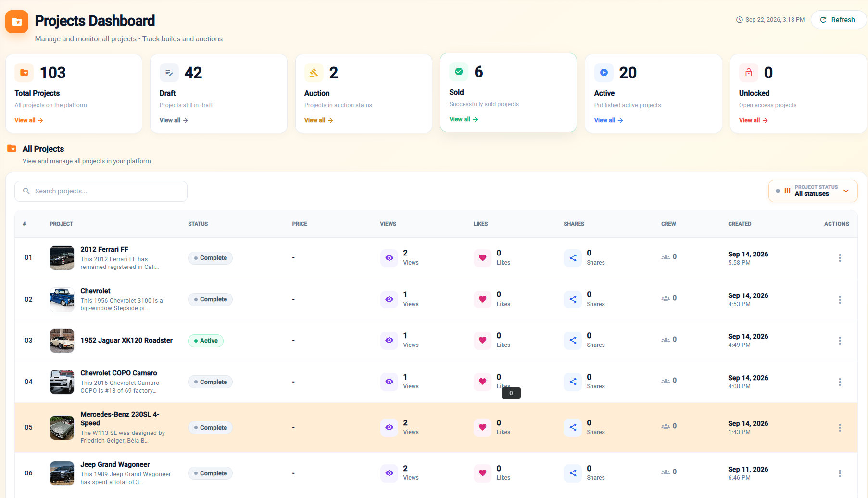The width and height of the screenshot is (868, 498).
Task: Click the All Projects section folder icon
Action: coord(12,149)
